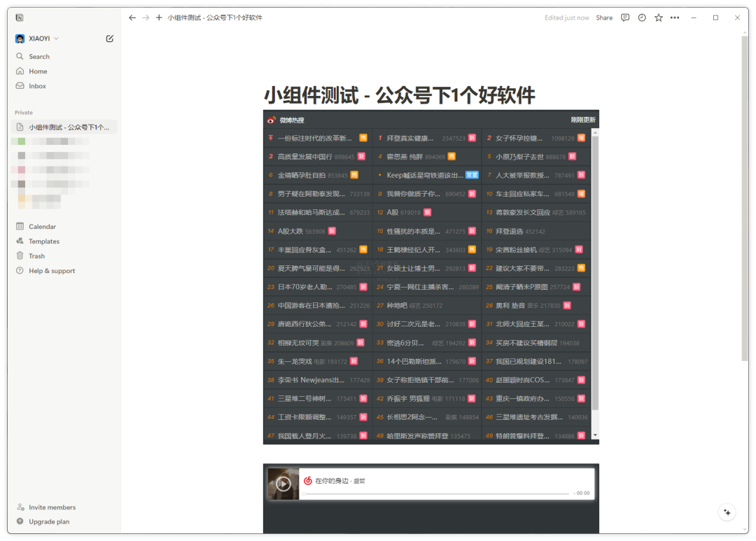Open the new page compose icon

pos(109,38)
